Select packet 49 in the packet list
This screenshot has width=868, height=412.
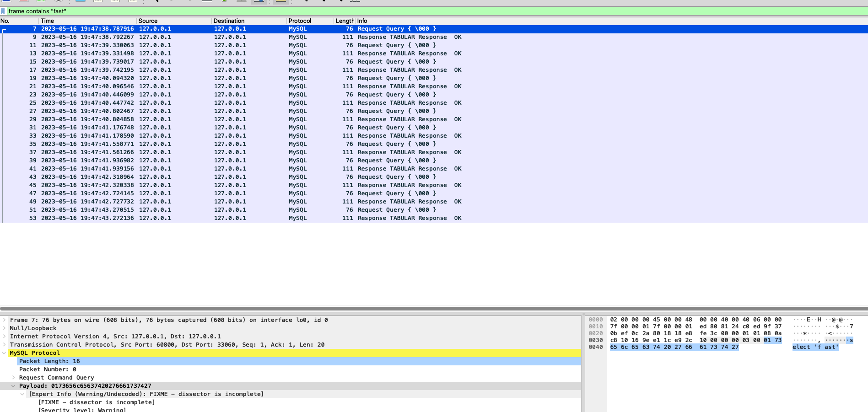(x=434, y=202)
